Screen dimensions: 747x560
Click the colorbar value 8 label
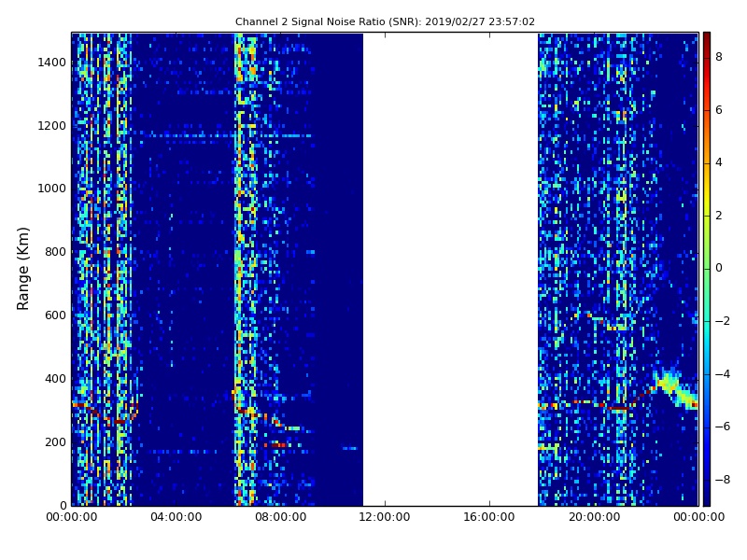[x=719, y=57]
